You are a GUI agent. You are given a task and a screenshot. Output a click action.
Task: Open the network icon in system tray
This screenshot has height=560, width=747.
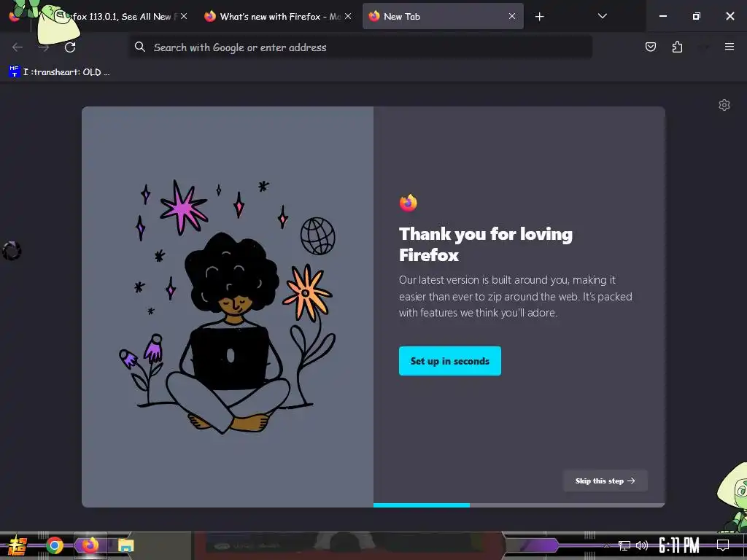tap(624, 545)
